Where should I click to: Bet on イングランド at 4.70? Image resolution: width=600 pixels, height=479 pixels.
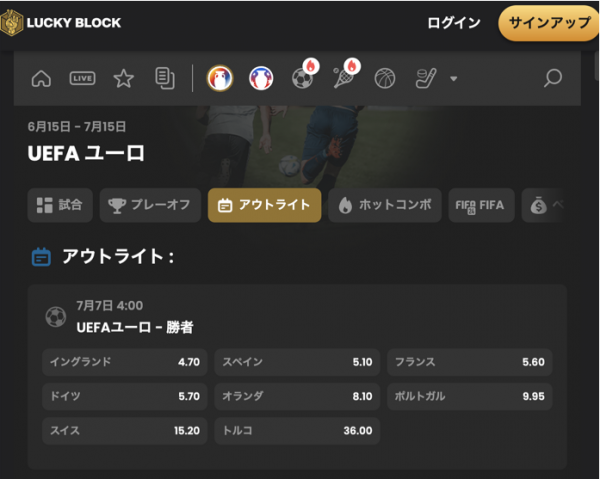[125, 362]
